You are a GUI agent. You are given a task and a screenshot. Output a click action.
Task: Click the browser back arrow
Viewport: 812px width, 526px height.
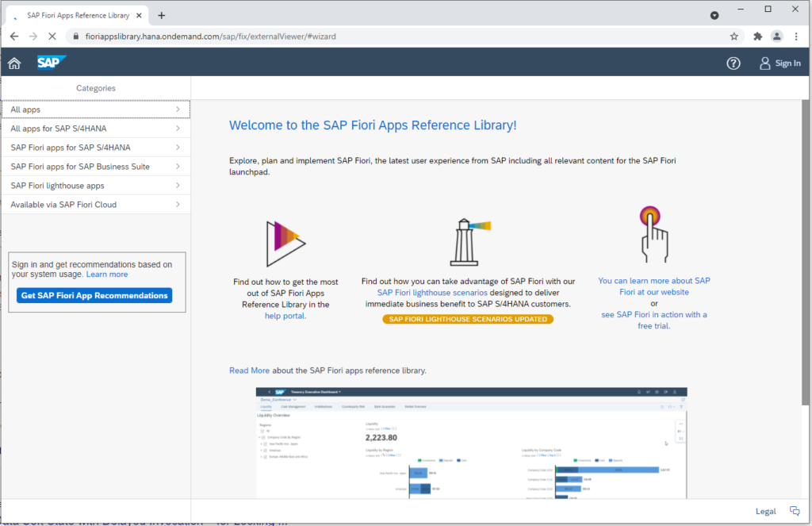pyautogui.click(x=14, y=36)
